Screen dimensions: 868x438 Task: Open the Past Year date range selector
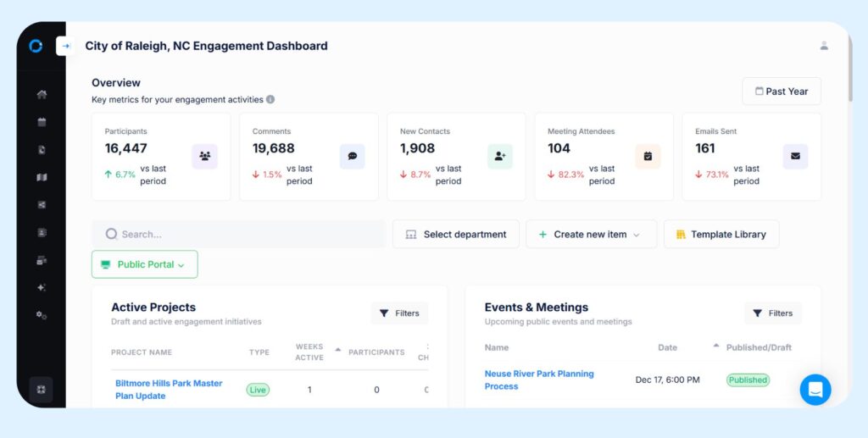[781, 91]
